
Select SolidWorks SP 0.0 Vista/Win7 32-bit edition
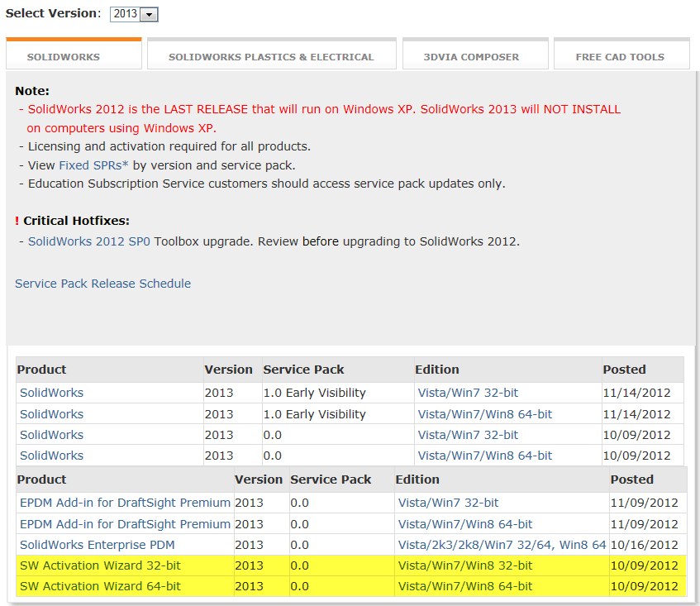pyautogui.click(x=468, y=435)
